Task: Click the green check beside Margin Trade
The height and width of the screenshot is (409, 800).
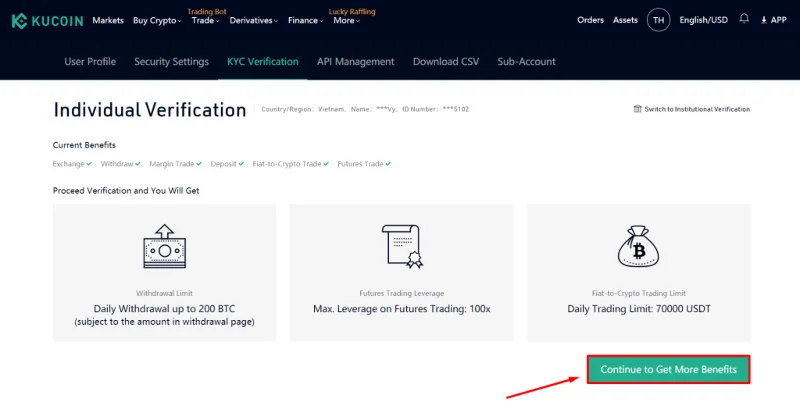Action: click(199, 164)
